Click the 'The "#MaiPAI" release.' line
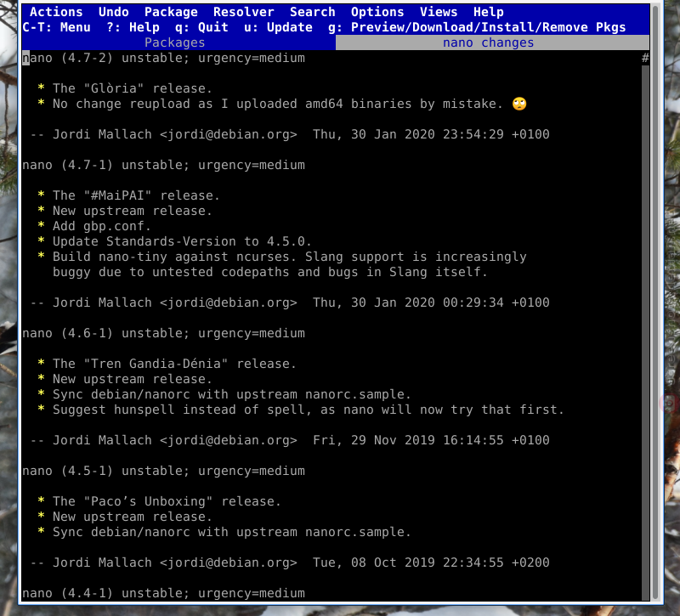Viewport: 680px width, 616px height. tap(129, 195)
